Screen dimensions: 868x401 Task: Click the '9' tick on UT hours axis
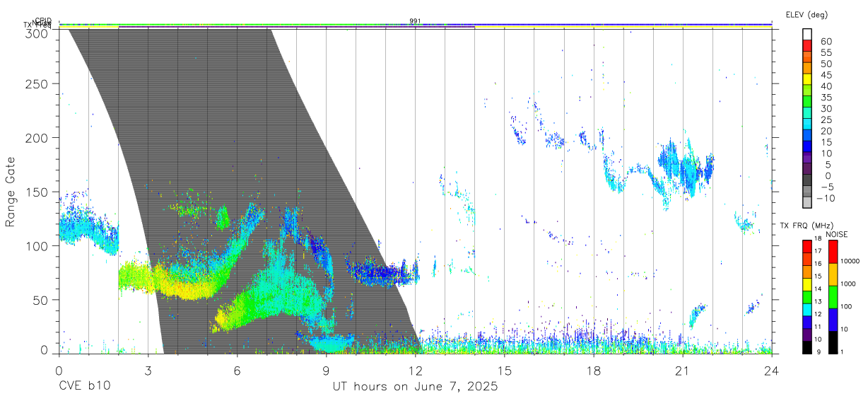click(327, 371)
